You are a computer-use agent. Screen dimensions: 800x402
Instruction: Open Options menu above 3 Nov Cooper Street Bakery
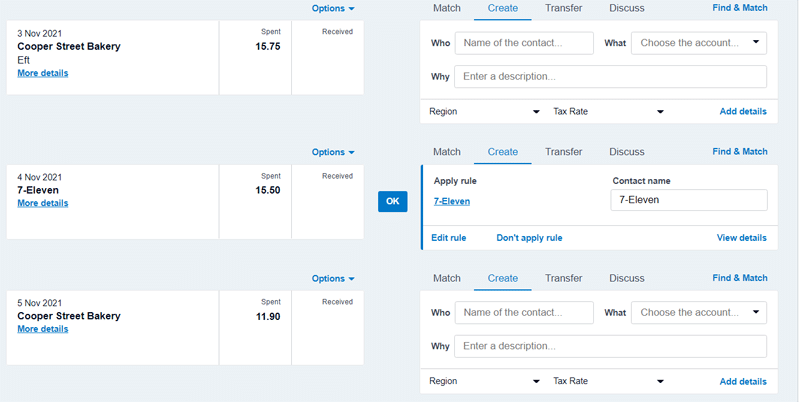(x=333, y=9)
